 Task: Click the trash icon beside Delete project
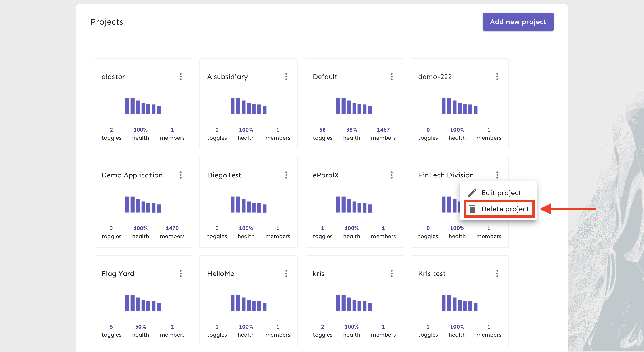click(x=472, y=209)
